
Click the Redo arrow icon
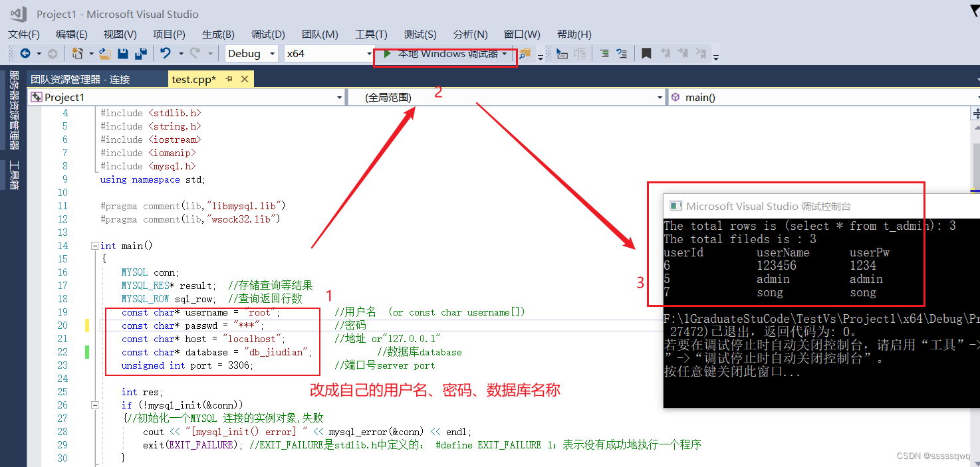(x=195, y=54)
